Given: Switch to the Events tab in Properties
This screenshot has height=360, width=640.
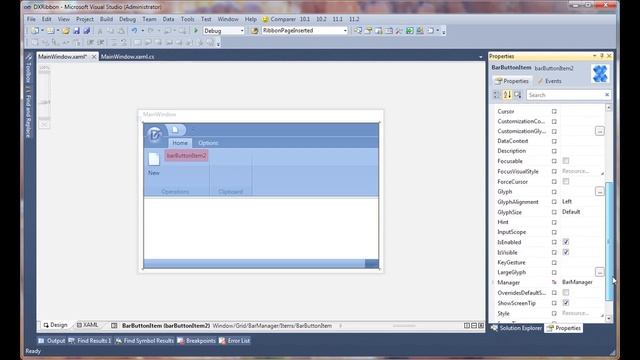Looking at the screenshot, I should pos(549,81).
